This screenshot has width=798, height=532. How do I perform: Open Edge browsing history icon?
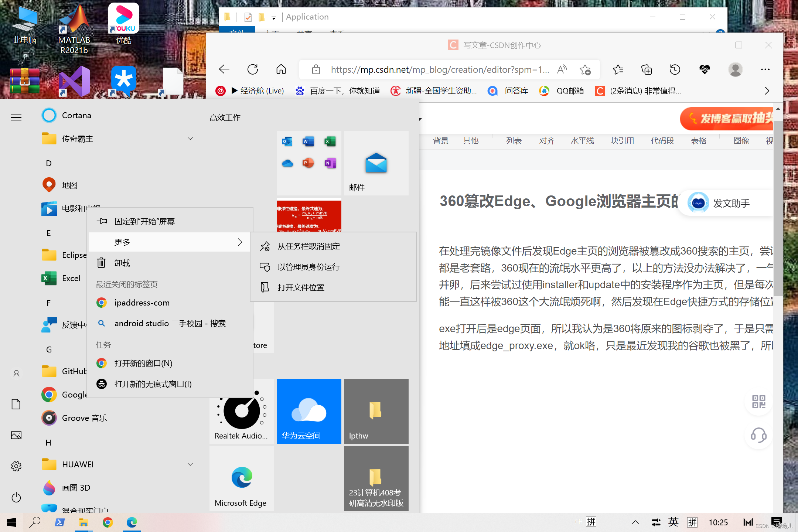(x=675, y=69)
